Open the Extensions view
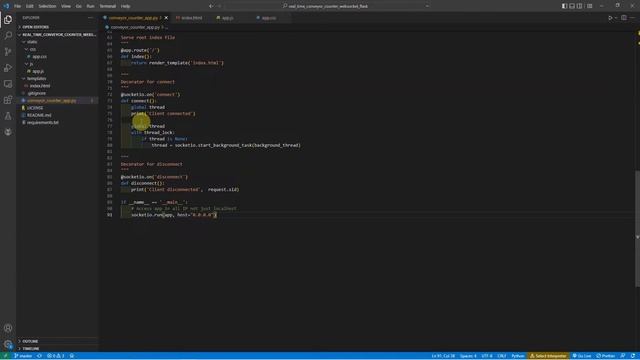Screen dimensions: 640x360 click(x=8, y=100)
